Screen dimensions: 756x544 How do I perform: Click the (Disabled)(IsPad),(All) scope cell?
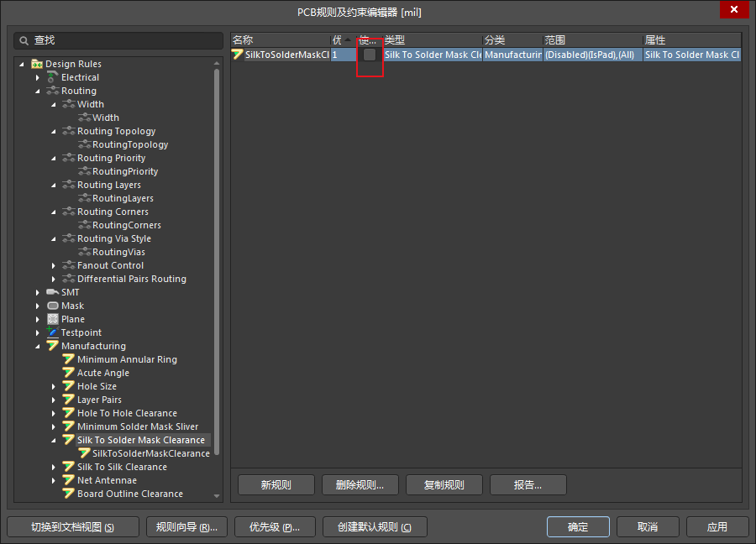[593, 55]
